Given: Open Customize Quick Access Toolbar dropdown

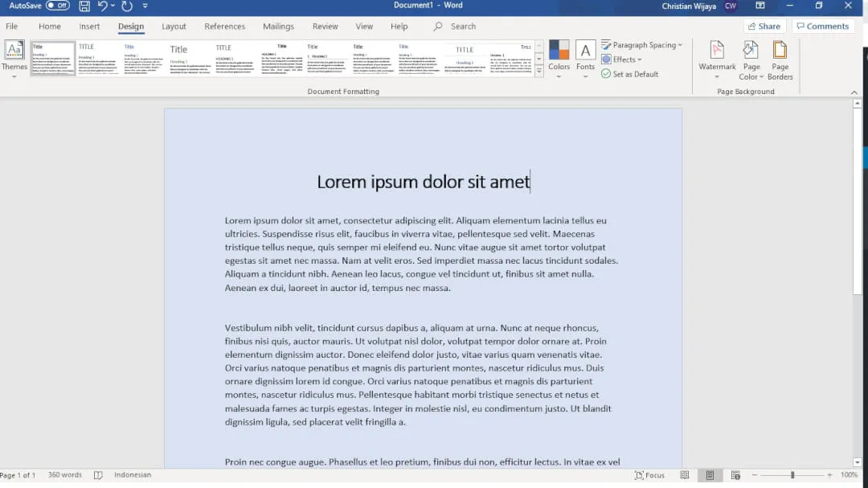Looking at the screenshot, I should [145, 6].
